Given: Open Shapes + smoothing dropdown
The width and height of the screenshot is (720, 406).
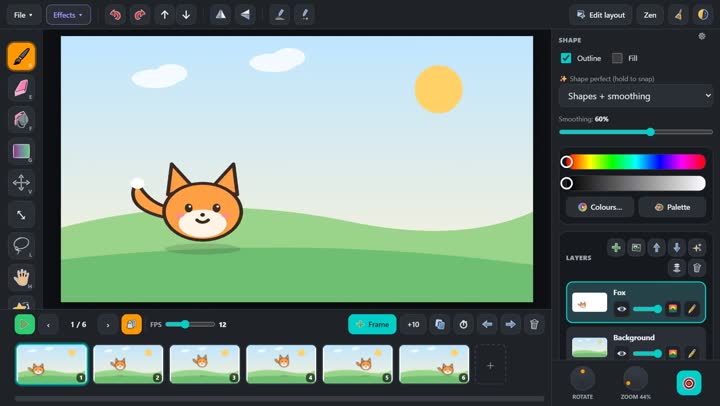Looking at the screenshot, I should [x=636, y=96].
